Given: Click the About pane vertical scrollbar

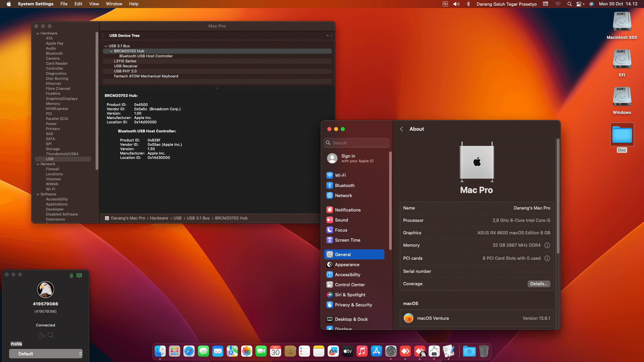Looking at the screenshot, I should 558,196.
